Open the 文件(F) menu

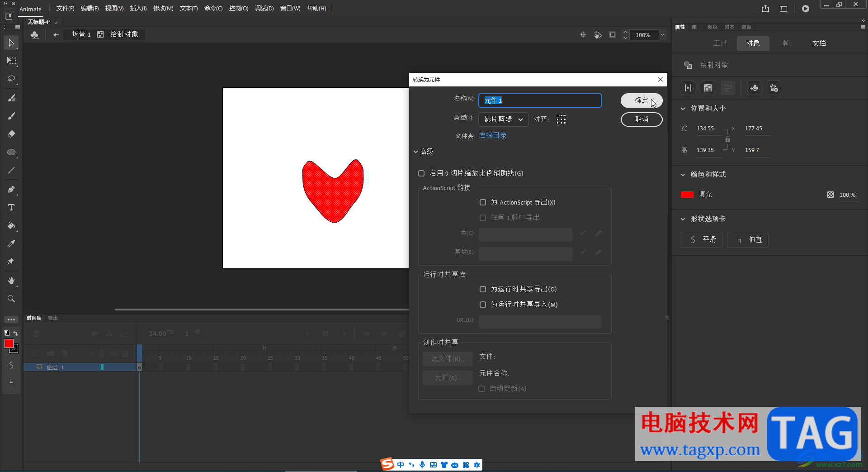click(x=65, y=9)
